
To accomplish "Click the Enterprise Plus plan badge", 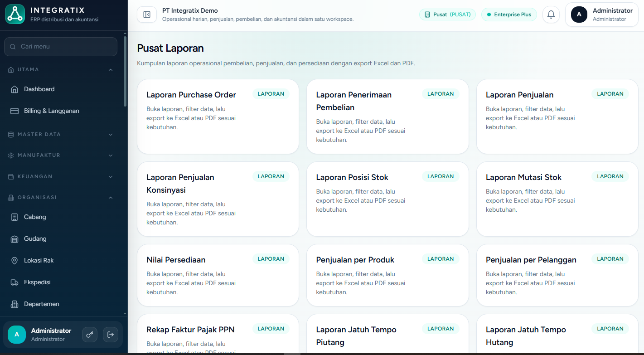I will (509, 15).
